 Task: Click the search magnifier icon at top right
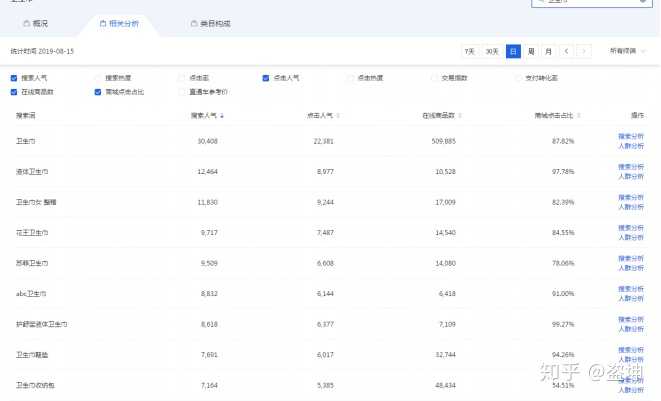[x=641, y=2]
